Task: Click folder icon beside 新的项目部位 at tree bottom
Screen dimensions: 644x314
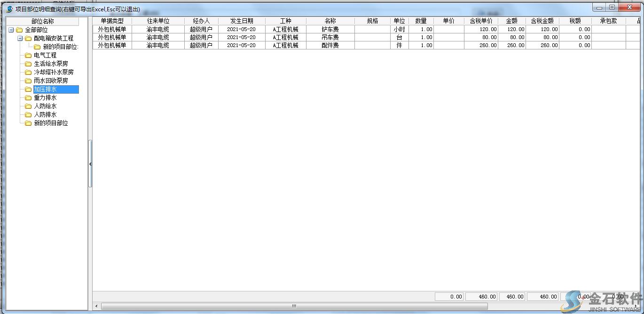Action: click(x=28, y=123)
